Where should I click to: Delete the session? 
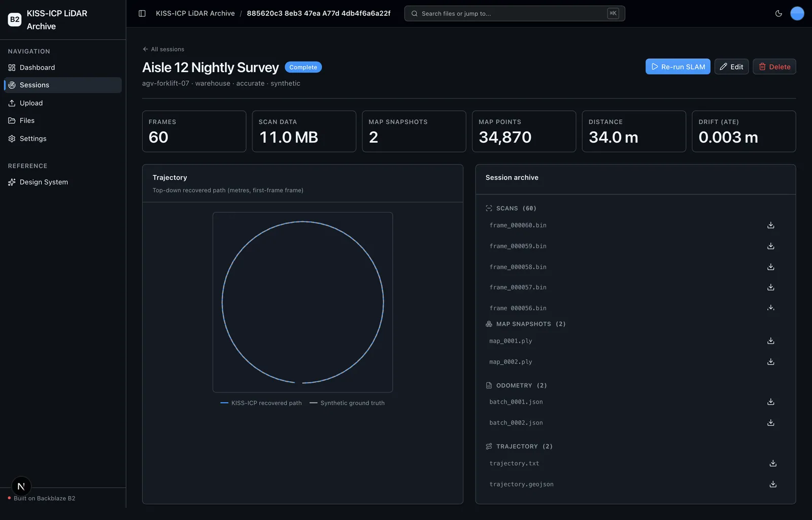pos(774,67)
